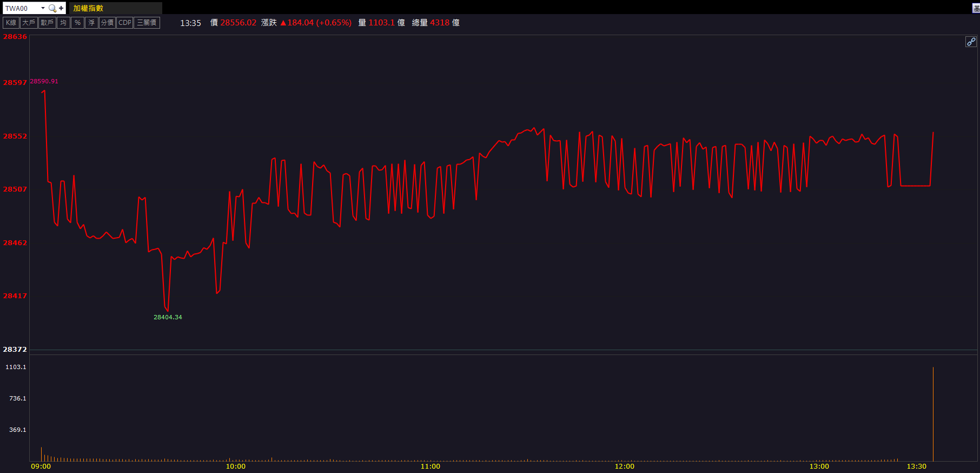
Task: Click the plus icon next to search
Action: (x=61, y=8)
